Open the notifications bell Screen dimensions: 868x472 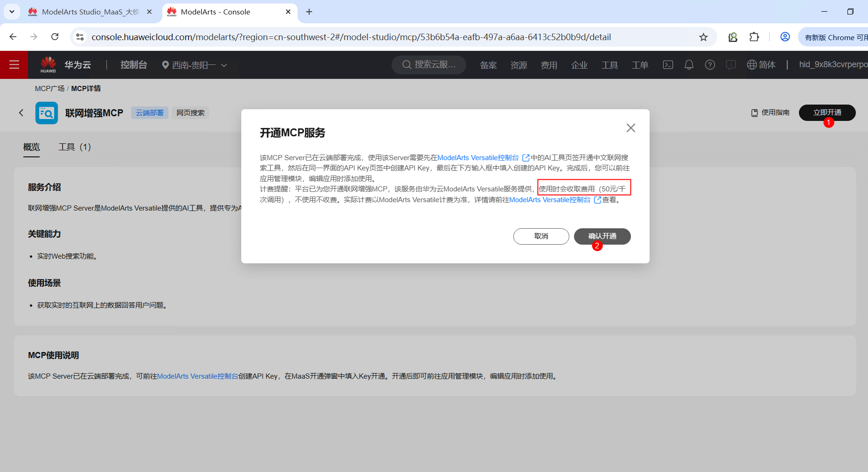click(x=689, y=65)
